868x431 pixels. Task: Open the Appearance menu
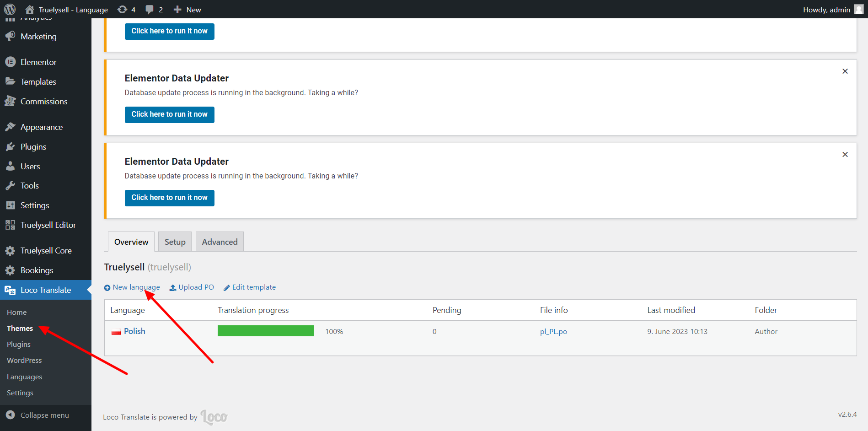coord(41,127)
